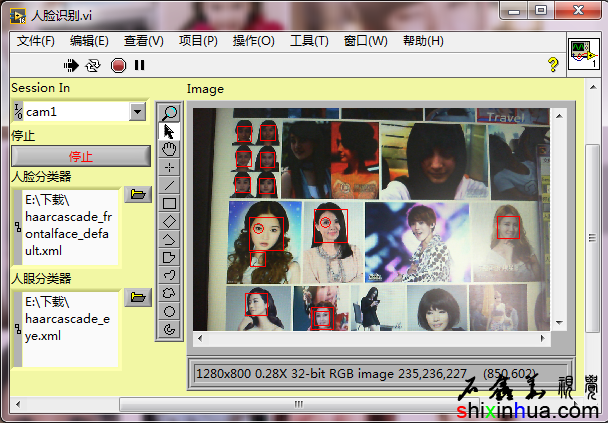Select the Rotated Rectangle diamond tool
The image size is (608, 423).
click(x=170, y=221)
